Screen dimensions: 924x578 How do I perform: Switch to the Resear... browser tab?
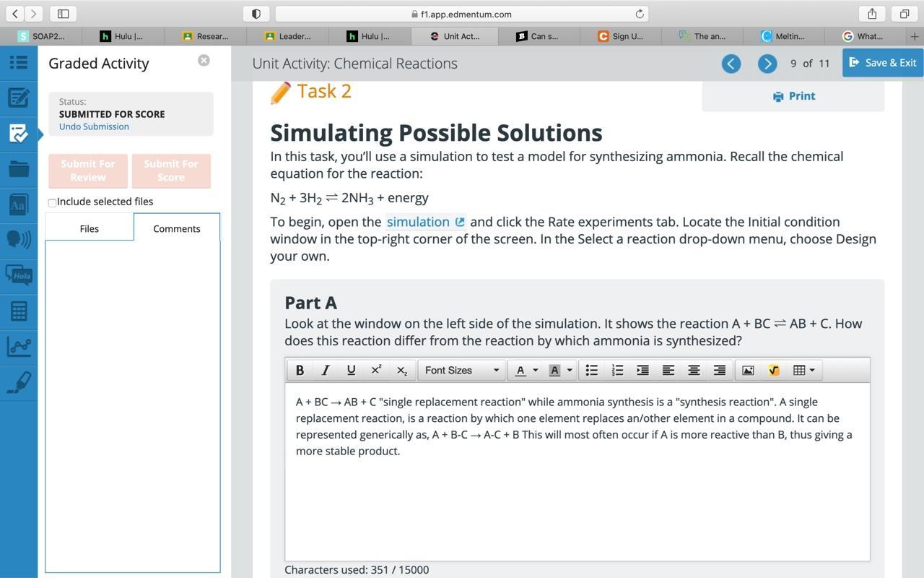coord(206,36)
